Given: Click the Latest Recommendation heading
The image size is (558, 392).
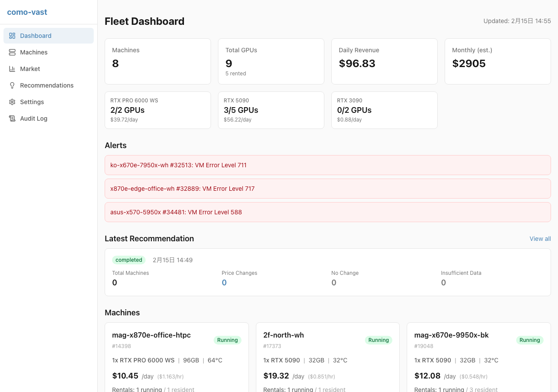Looking at the screenshot, I should tap(149, 239).
